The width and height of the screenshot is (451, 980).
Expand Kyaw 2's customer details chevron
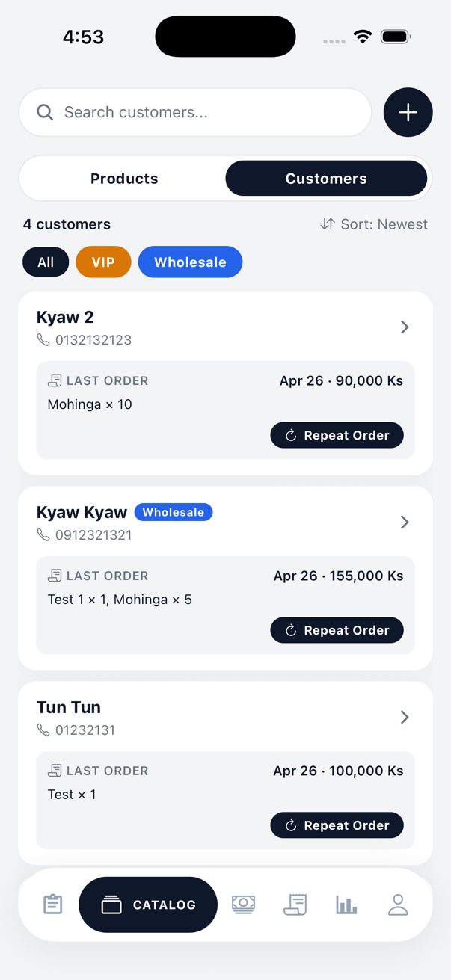pos(405,327)
